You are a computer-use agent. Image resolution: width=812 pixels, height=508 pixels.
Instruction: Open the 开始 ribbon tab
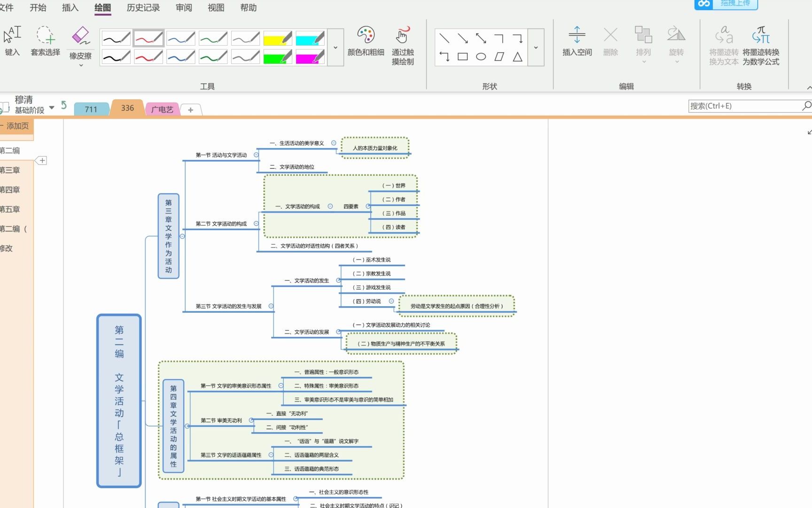(38, 8)
